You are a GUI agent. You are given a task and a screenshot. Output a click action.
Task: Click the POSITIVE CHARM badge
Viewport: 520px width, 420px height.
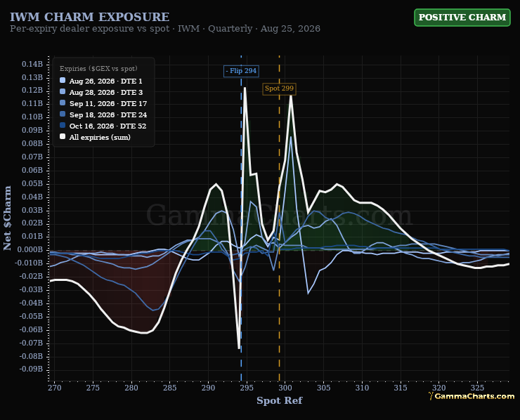pos(462,18)
